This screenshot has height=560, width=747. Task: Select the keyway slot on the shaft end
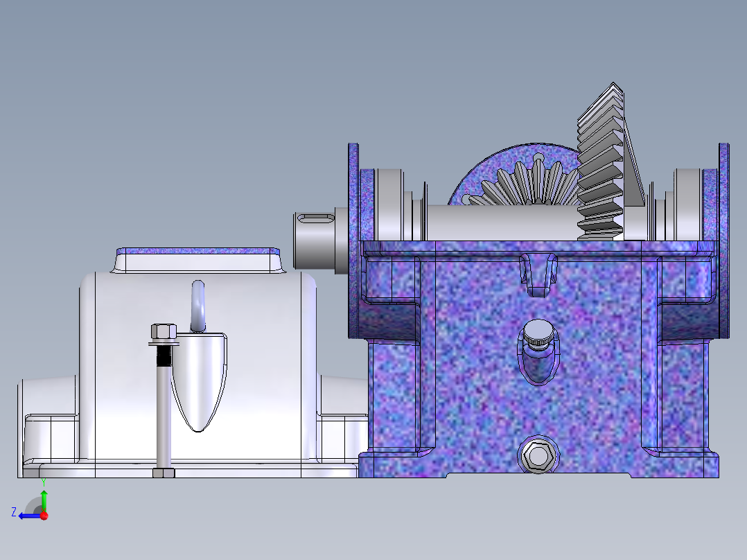click(316, 218)
